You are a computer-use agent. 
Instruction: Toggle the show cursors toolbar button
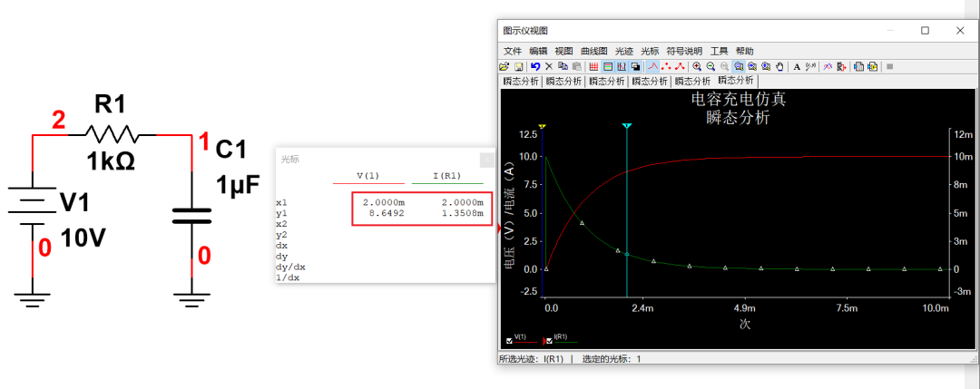622,66
